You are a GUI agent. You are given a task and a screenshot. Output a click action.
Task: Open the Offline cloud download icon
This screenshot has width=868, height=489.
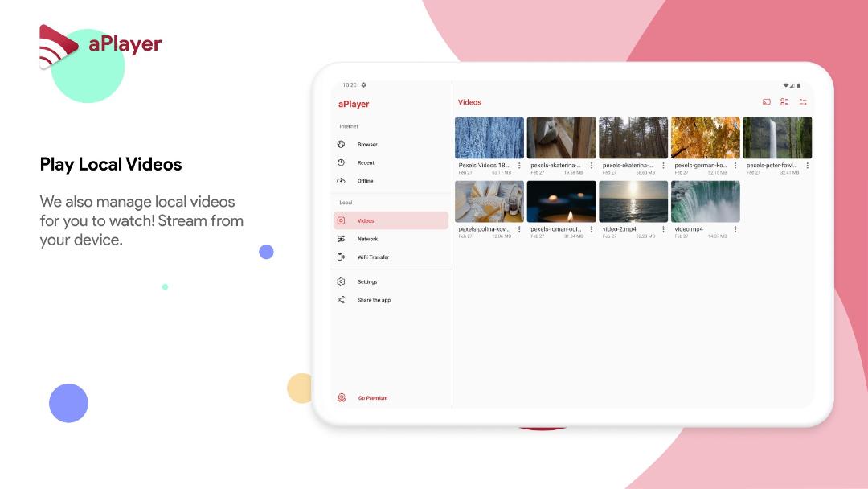coord(341,181)
